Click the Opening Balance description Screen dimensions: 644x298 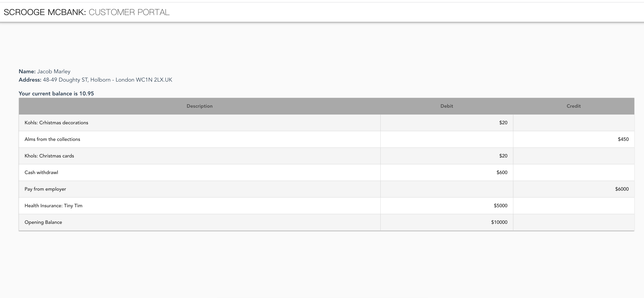coord(43,222)
